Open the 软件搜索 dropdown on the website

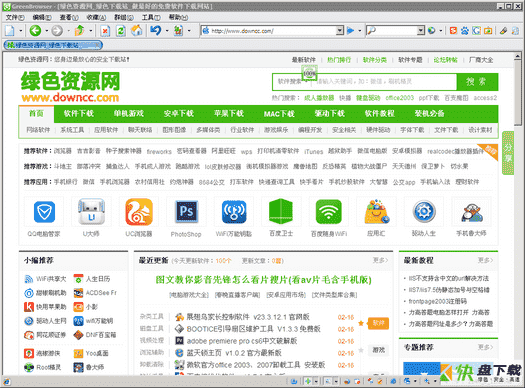tap(293, 81)
